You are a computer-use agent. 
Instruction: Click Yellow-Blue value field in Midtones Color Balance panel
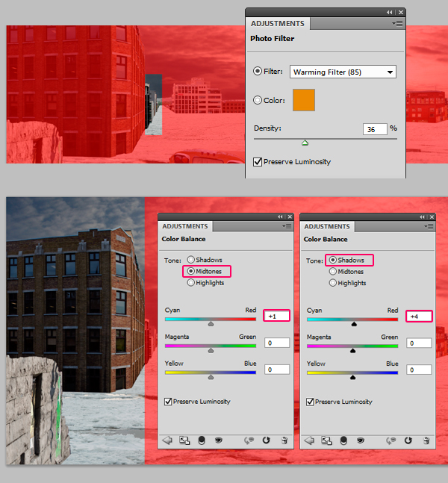277,370
